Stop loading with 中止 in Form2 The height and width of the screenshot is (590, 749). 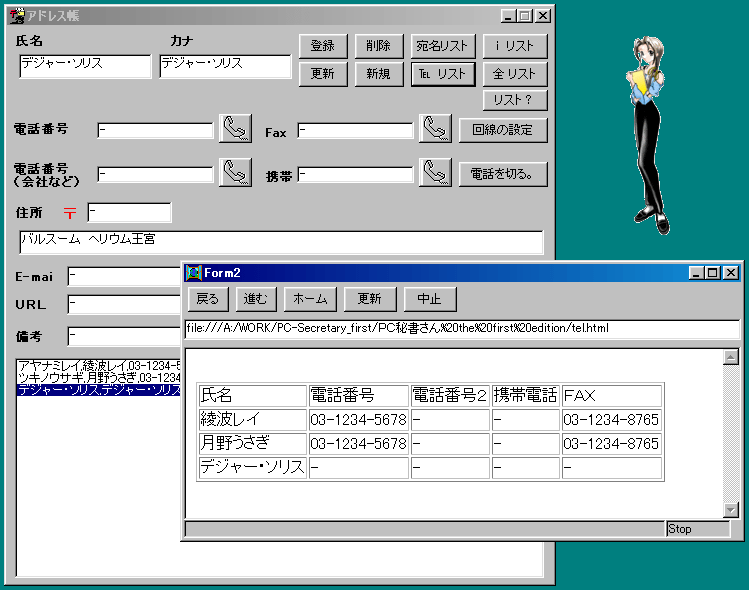pyautogui.click(x=429, y=299)
